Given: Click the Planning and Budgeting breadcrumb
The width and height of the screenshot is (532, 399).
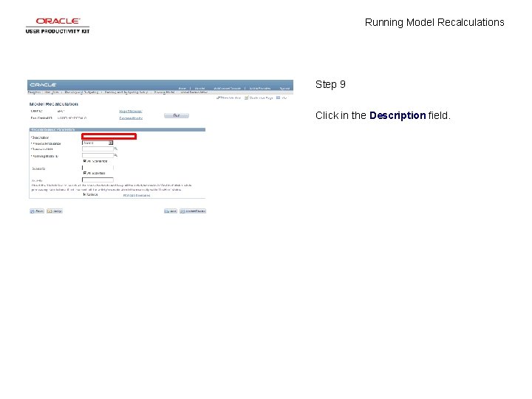Looking at the screenshot, I should [81, 92].
